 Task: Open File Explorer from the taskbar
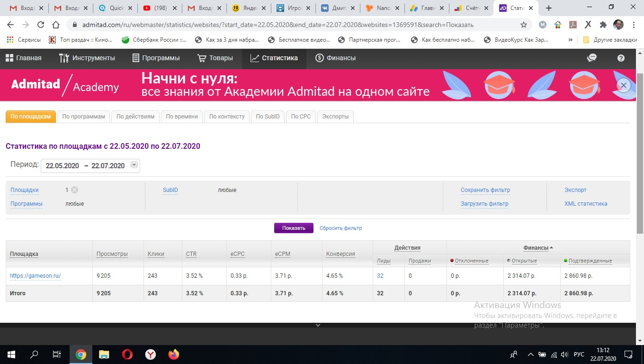coord(104,354)
